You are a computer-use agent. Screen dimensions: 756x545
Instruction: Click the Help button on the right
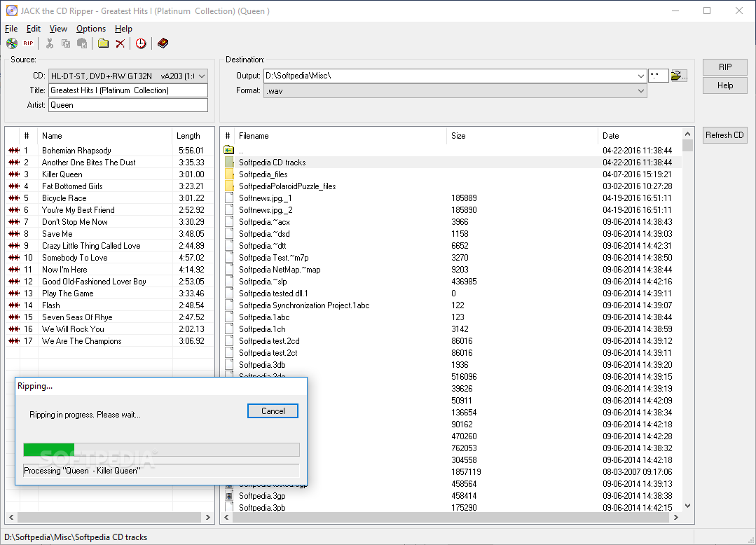coord(724,85)
